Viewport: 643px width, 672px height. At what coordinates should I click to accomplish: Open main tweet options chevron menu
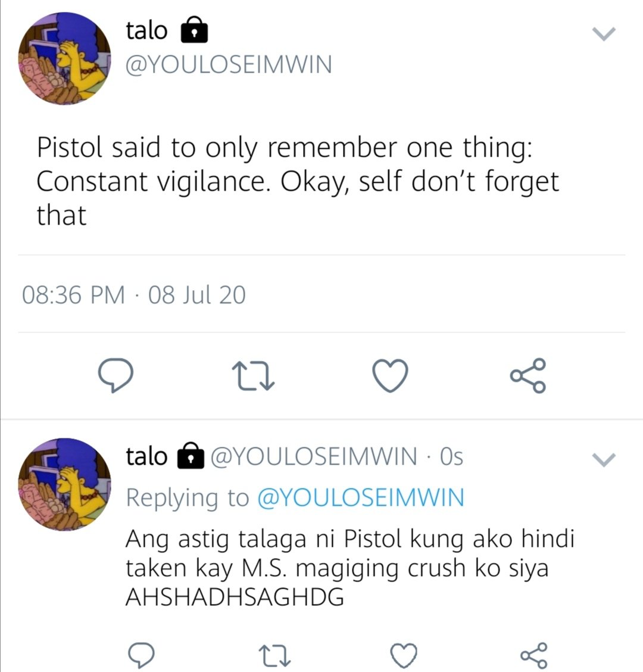click(x=604, y=33)
